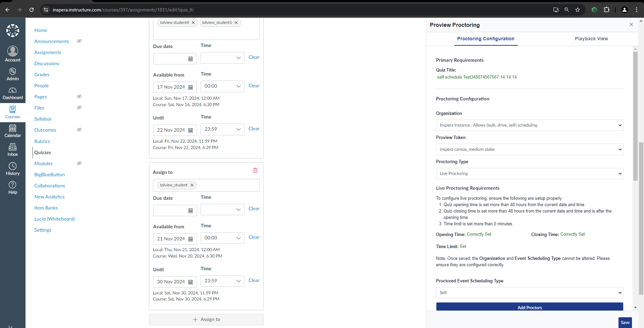Remove talview_student5 assignee tag

coord(236,22)
